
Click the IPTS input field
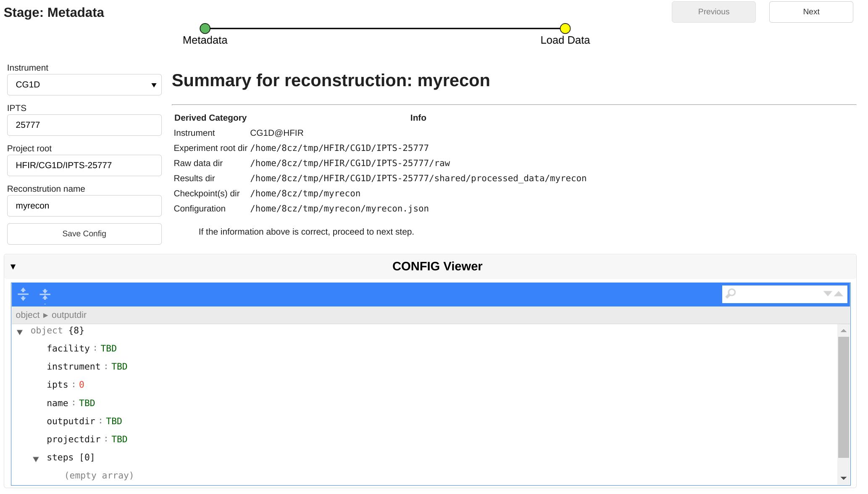(84, 125)
